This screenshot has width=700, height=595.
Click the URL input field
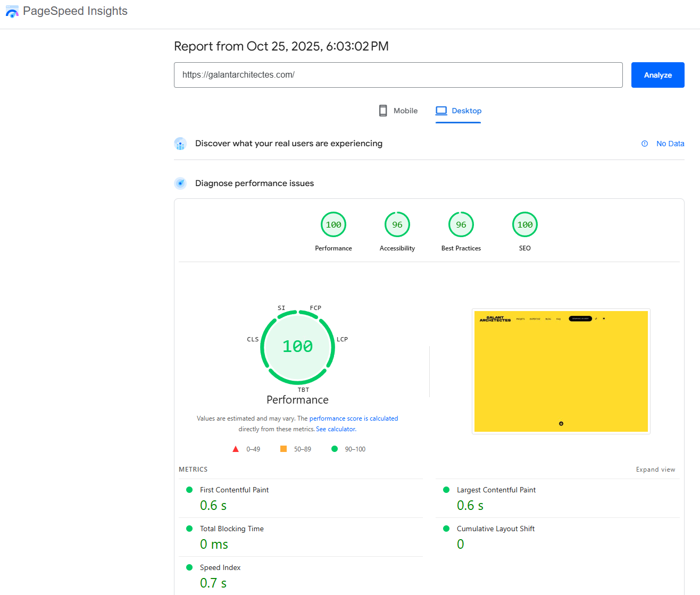(x=398, y=75)
